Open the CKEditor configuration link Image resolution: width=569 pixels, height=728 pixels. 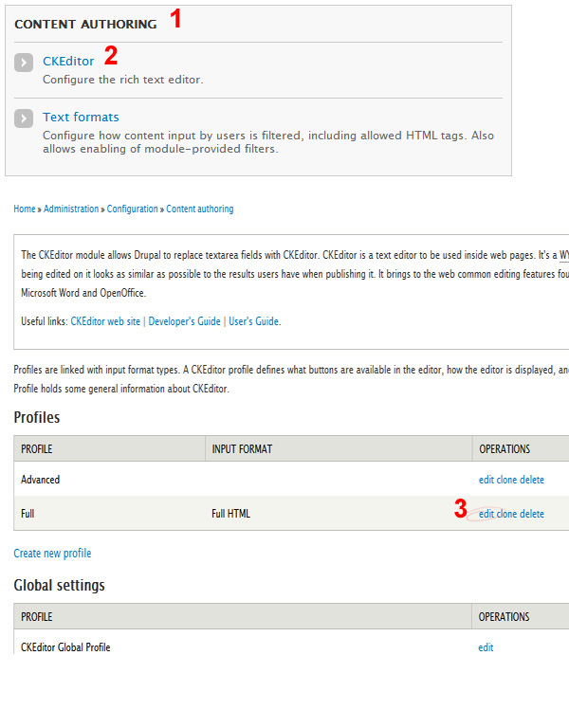point(68,62)
